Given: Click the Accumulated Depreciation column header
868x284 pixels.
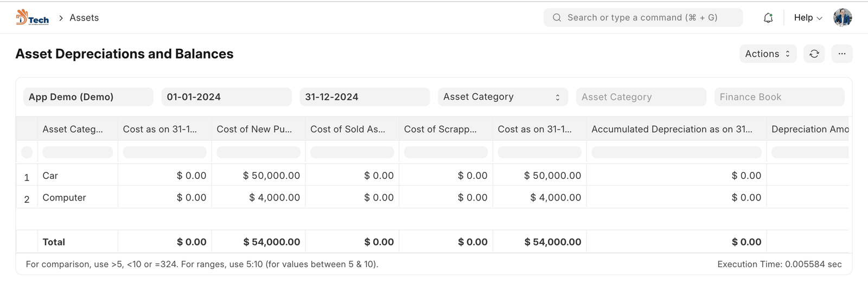Looking at the screenshot, I should coord(672,129).
